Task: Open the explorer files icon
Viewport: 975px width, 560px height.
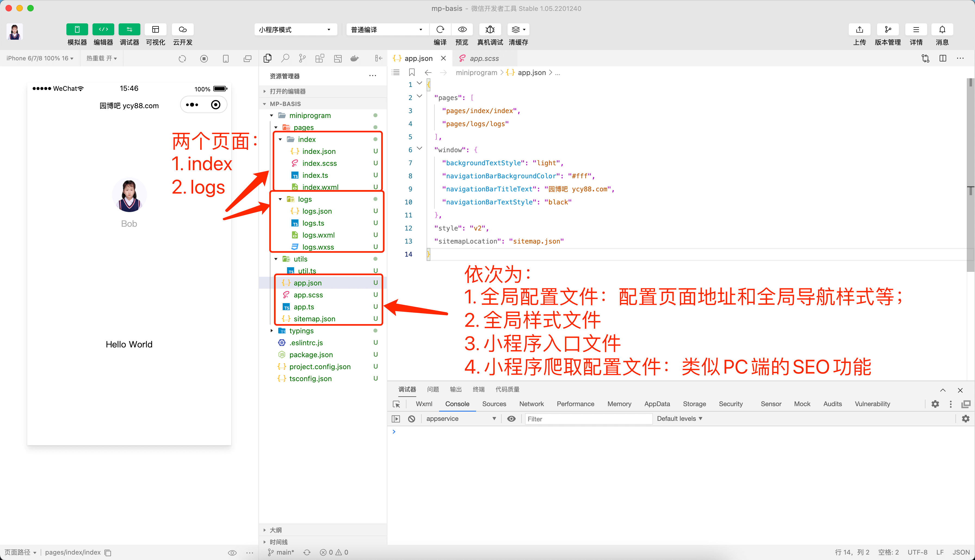Action: click(x=267, y=58)
